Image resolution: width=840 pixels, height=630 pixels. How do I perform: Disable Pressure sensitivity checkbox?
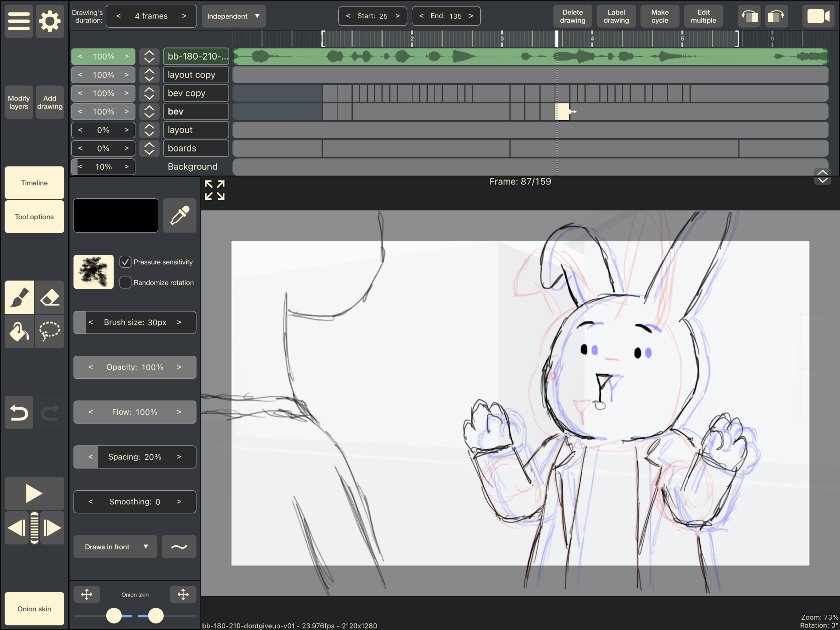(125, 262)
